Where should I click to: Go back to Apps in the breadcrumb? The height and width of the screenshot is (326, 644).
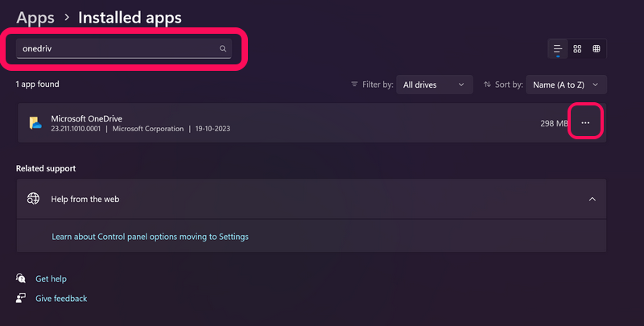pos(36,17)
